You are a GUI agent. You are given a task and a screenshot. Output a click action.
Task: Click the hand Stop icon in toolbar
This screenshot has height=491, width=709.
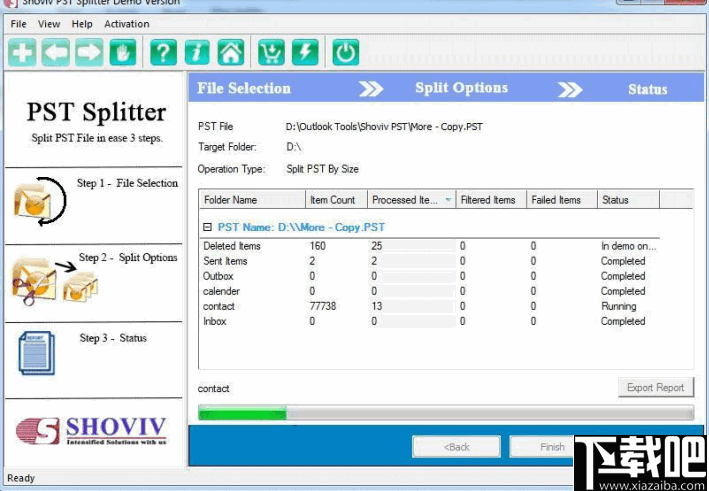(x=123, y=52)
